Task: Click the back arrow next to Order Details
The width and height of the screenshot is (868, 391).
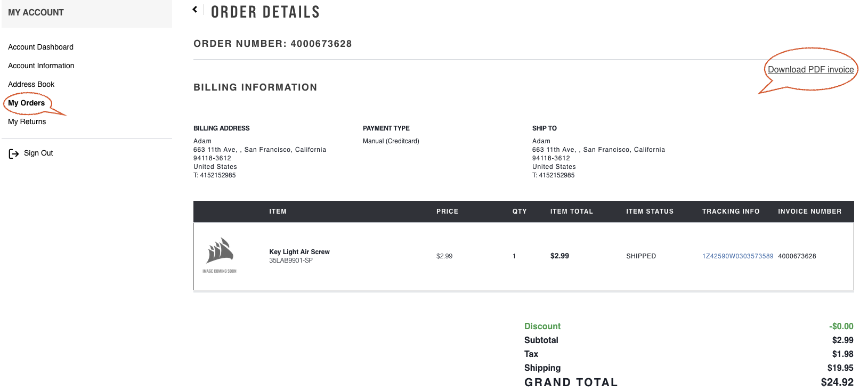Action: coord(195,9)
